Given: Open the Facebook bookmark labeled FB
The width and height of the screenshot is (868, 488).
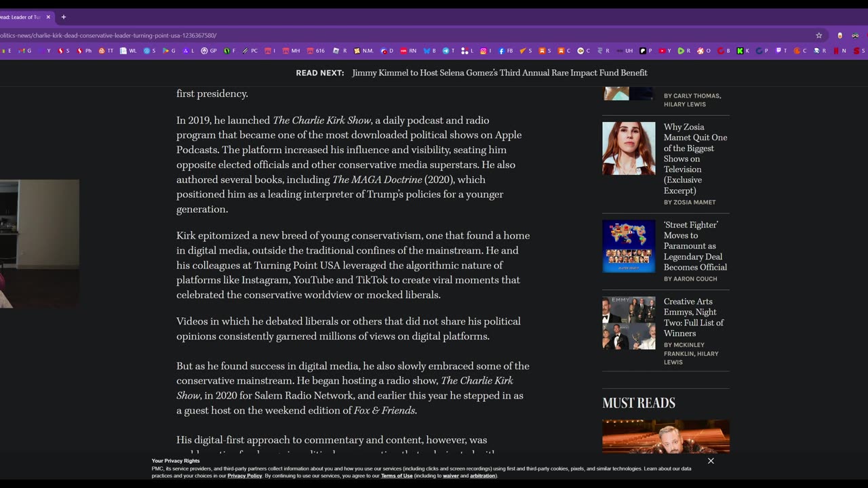Looking at the screenshot, I should point(505,51).
